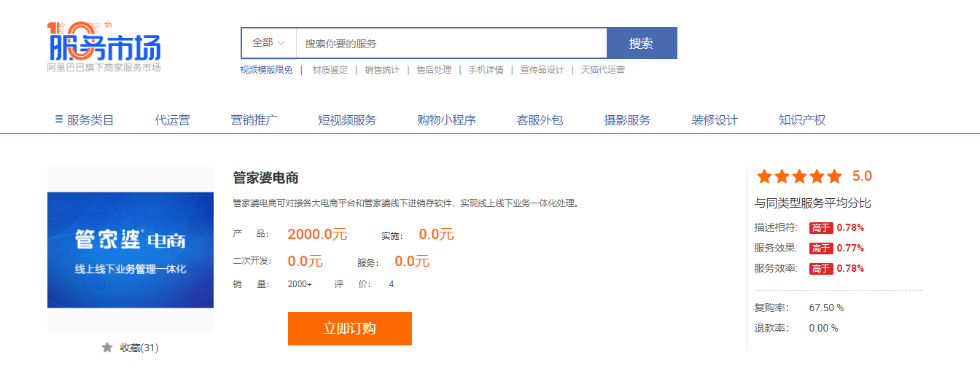Screen dimensions: 980x368
Task: Go to the 知识产权 tab
Action: 802,120
